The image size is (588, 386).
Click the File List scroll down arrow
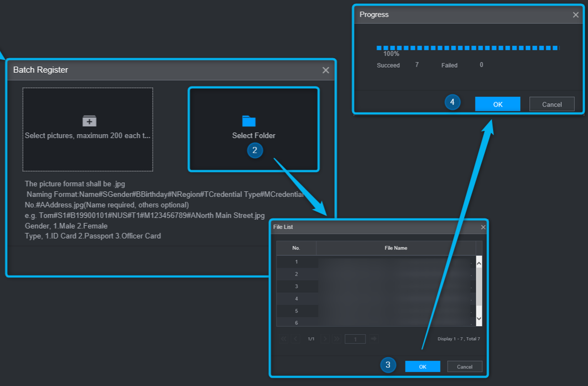(479, 318)
